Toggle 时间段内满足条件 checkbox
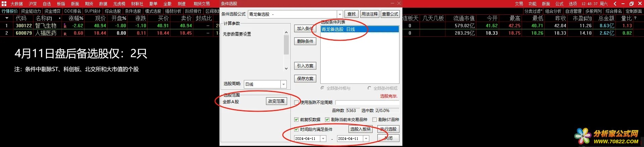Image resolution: width=644 pixels, height=147 pixels. coord(296,129)
